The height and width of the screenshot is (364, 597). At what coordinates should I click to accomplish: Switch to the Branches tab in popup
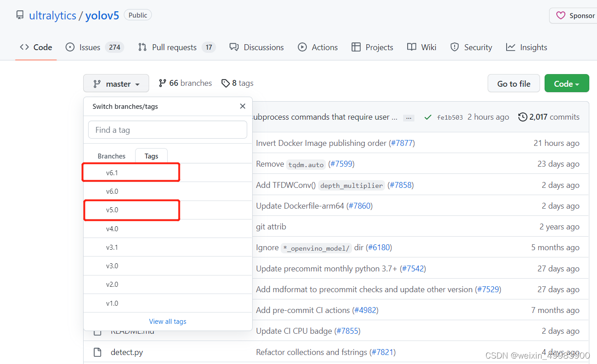112,156
